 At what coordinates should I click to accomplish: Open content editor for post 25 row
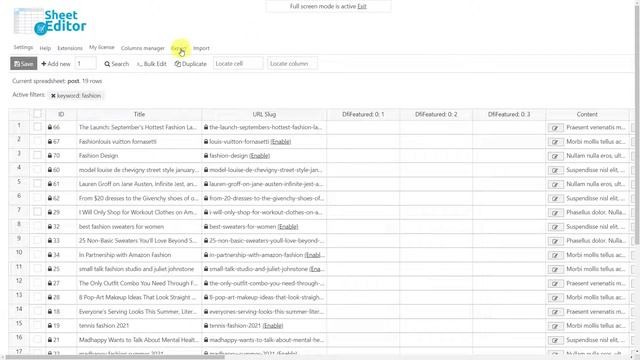point(555,269)
